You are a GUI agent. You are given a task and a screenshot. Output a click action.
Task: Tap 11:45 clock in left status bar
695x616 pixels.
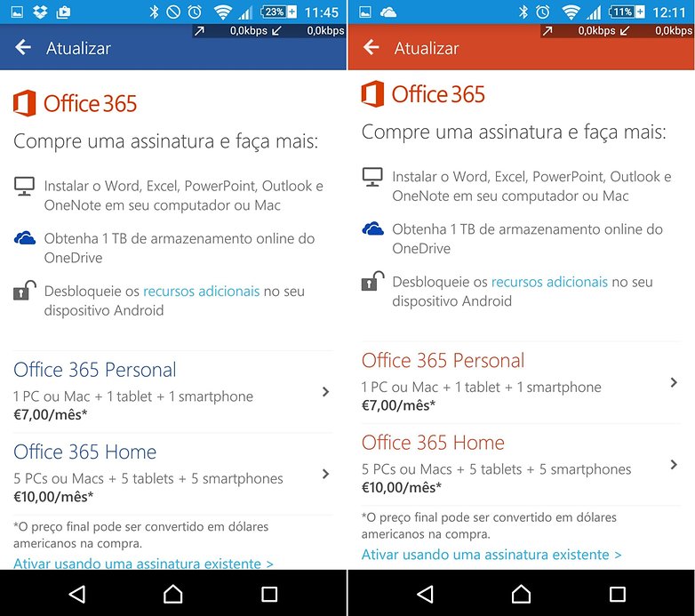(x=322, y=12)
